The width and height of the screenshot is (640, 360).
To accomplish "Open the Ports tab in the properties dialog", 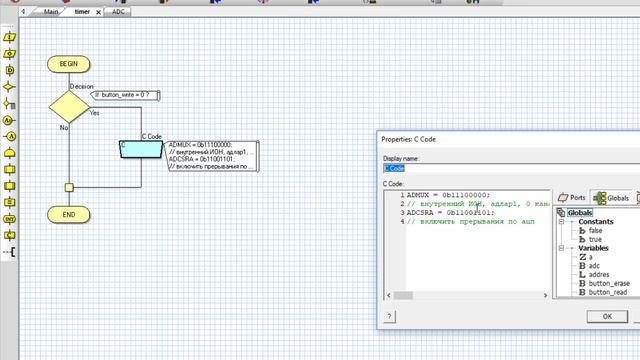I will 572,198.
